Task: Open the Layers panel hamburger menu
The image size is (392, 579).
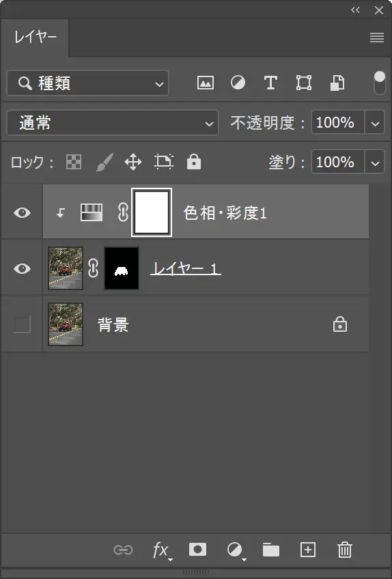Action: 377,38
